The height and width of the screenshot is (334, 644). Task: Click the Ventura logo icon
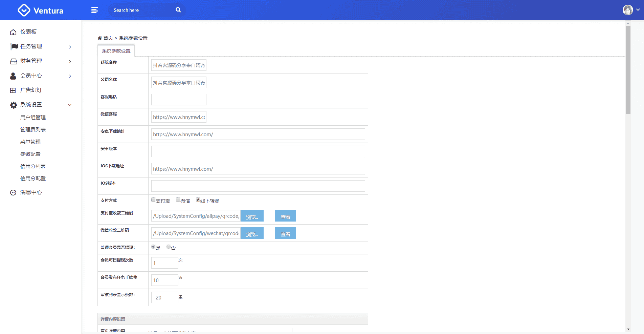pos(24,10)
